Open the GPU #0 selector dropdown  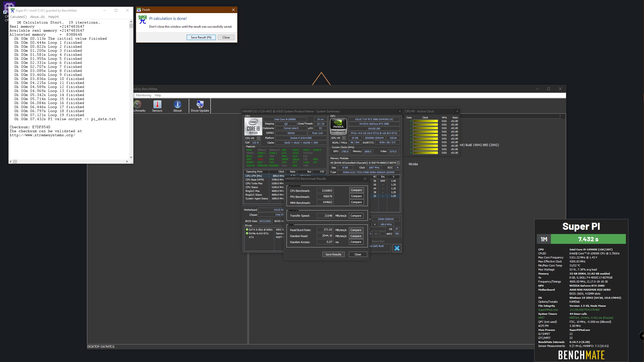[x=344, y=138]
